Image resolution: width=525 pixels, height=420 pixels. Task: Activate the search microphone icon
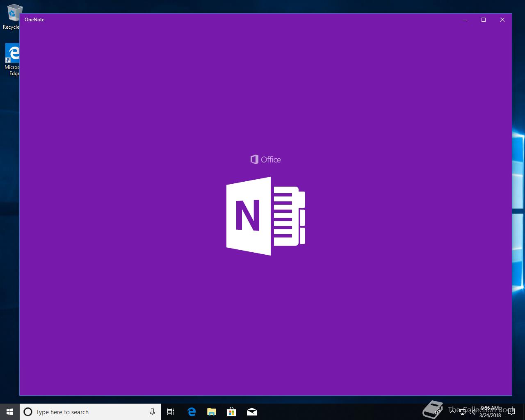(x=152, y=412)
